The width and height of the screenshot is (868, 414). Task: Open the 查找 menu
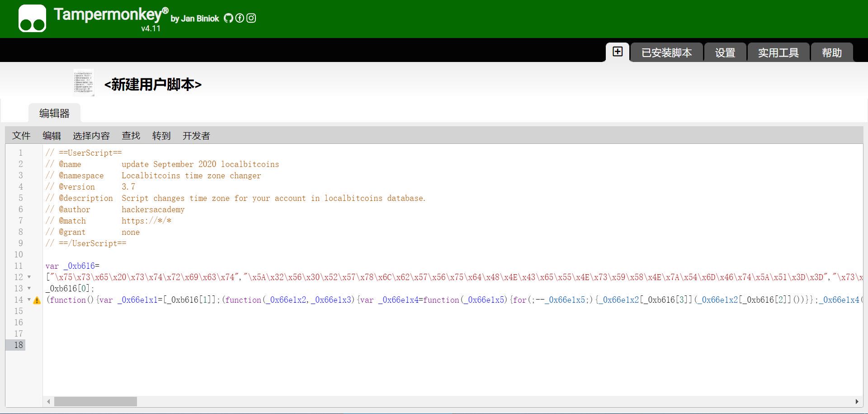[x=131, y=136]
